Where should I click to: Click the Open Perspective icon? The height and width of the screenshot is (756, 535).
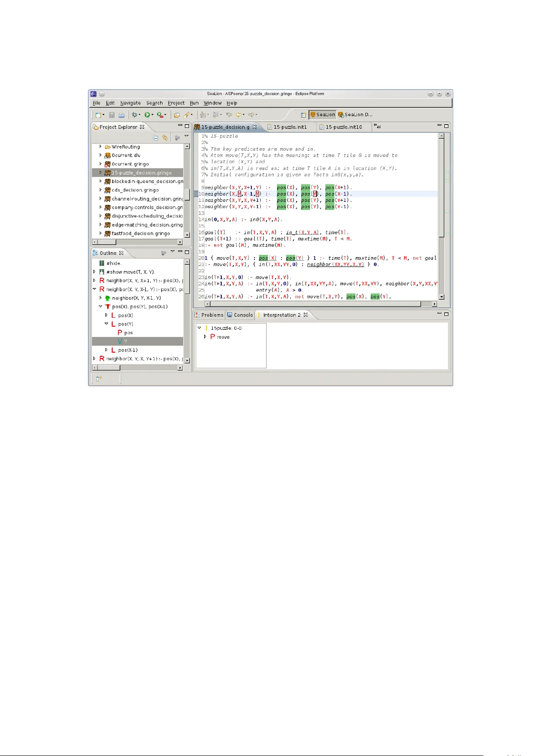tap(303, 115)
